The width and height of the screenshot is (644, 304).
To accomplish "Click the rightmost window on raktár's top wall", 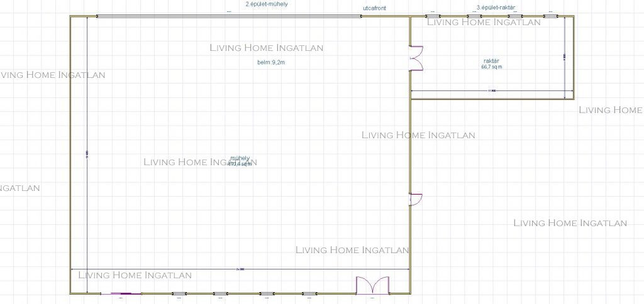I will point(550,16).
